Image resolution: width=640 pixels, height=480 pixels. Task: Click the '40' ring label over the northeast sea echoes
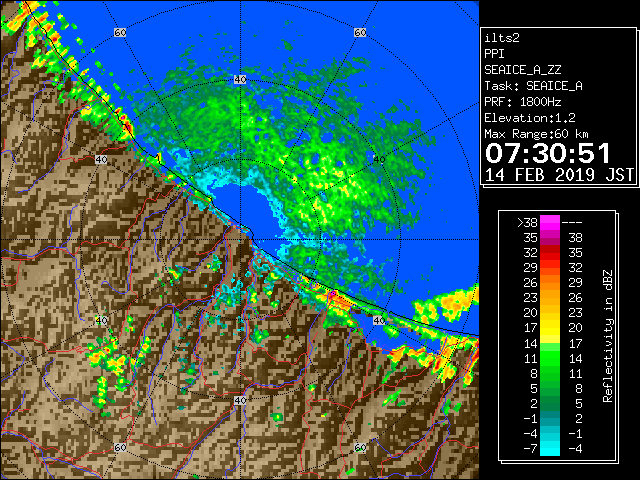[379, 160]
